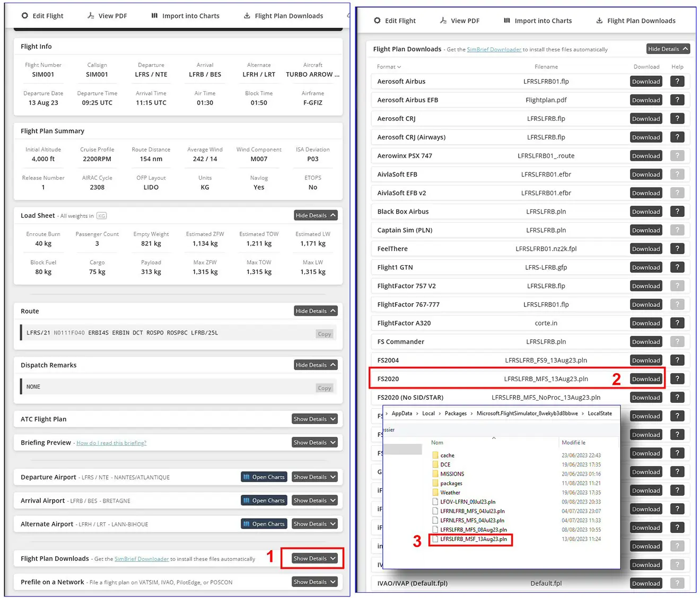Open help icon for FeelThere
The height and width of the screenshot is (598, 700).
tap(677, 249)
